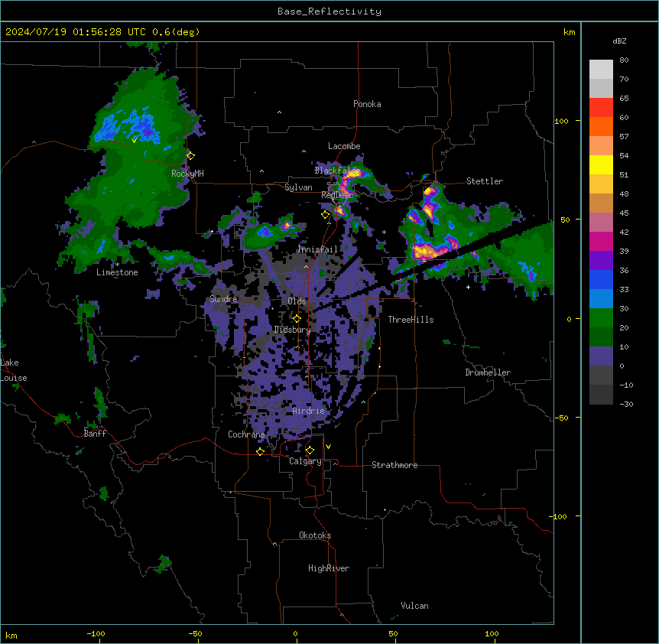Select the Sylvan label

[x=298, y=187]
